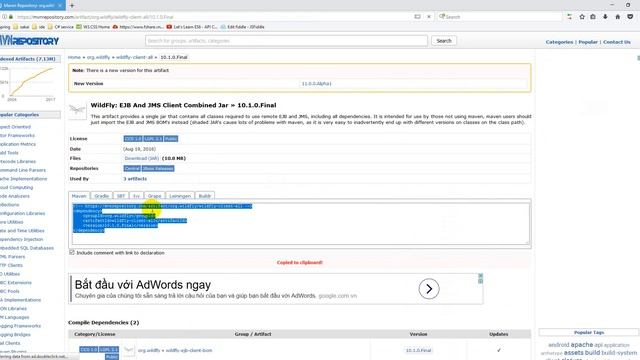Open the Cloud Computing category link
The width and height of the screenshot is (640, 360).
(x=16, y=187)
